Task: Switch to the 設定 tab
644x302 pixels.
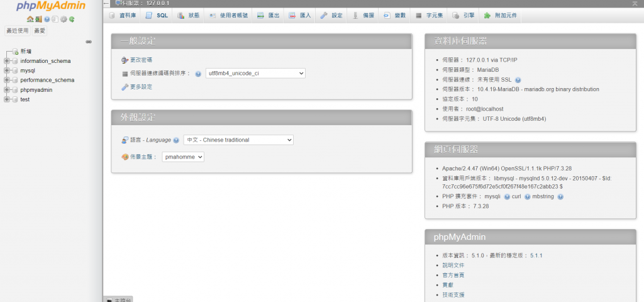Action: (x=331, y=16)
